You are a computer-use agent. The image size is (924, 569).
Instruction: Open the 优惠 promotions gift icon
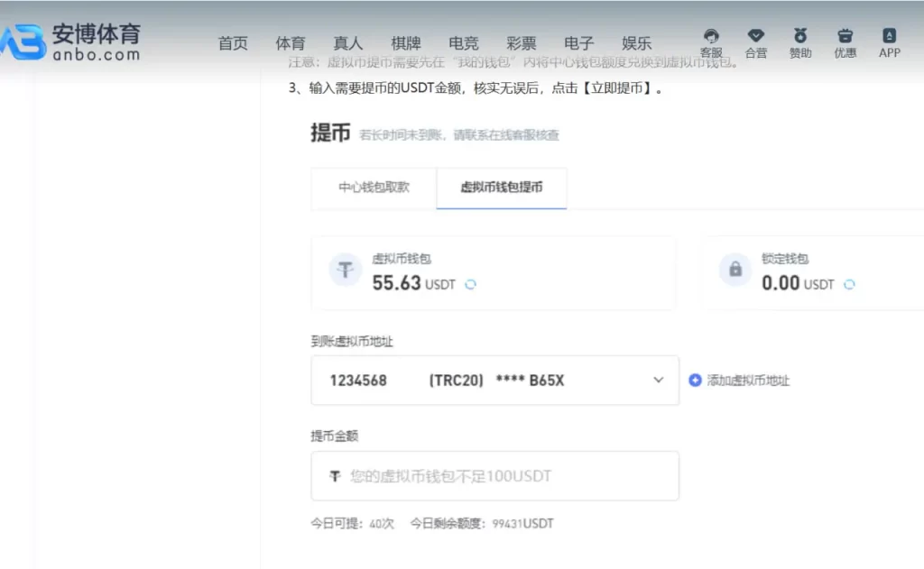point(845,36)
